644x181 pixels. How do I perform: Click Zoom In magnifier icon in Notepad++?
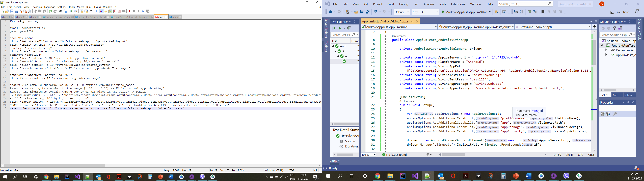(71, 11)
